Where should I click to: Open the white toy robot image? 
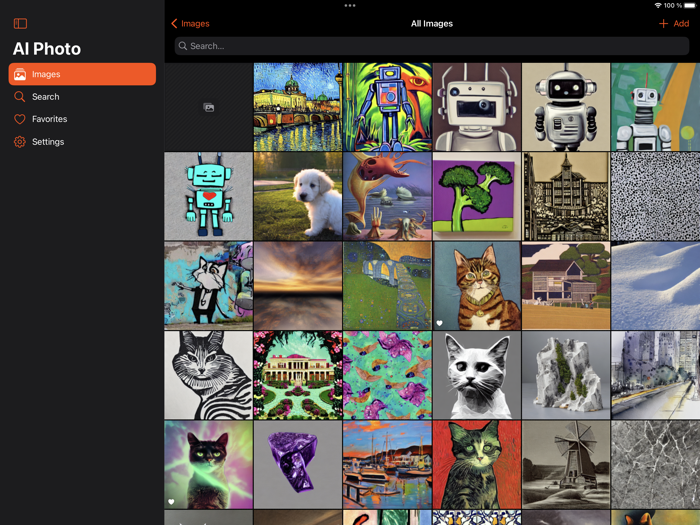coord(566,107)
